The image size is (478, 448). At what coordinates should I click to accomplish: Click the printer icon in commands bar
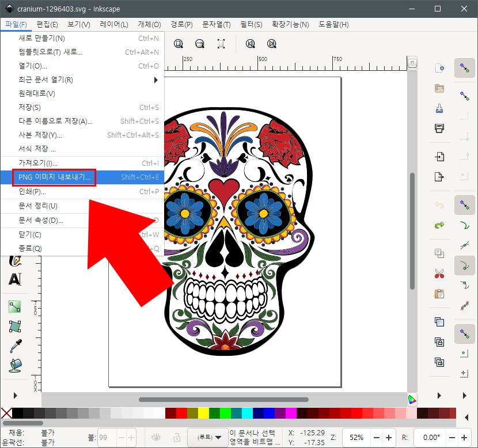click(x=439, y=128)
